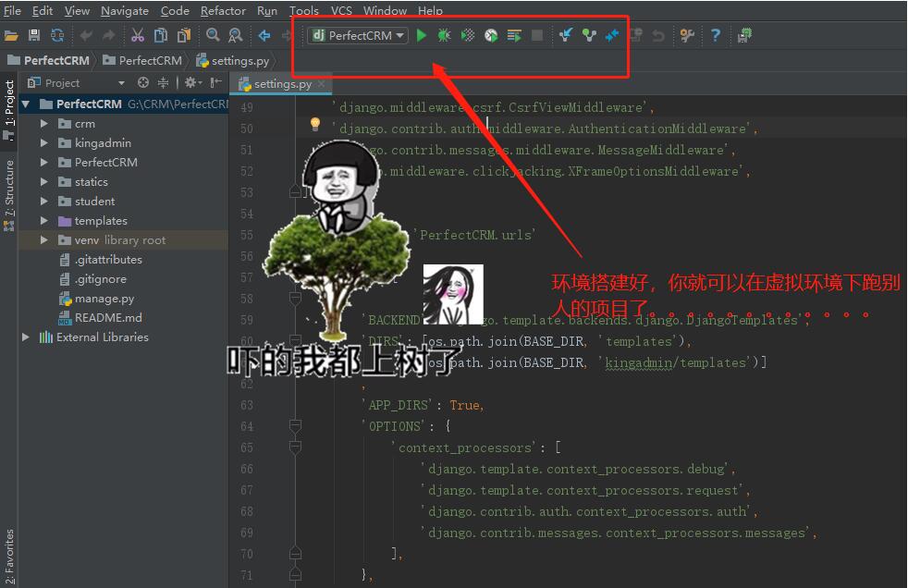The height and width of the screenshot is (588, 908).
Task: Hide the Project tool panel
Action: (x=216, y=83)
